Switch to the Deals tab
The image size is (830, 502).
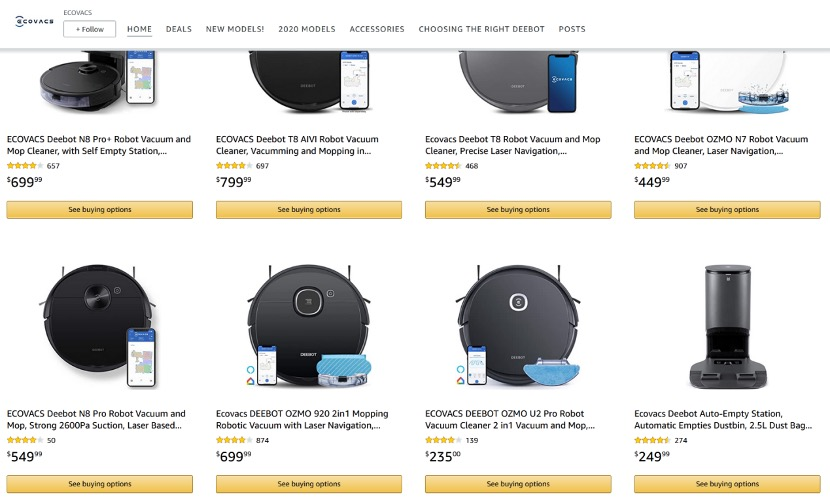179,29
